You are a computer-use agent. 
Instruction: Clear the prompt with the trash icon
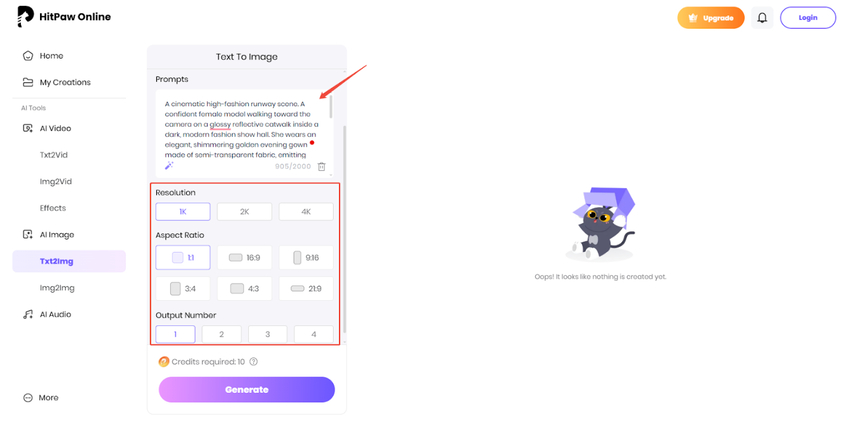coord(321,167)
